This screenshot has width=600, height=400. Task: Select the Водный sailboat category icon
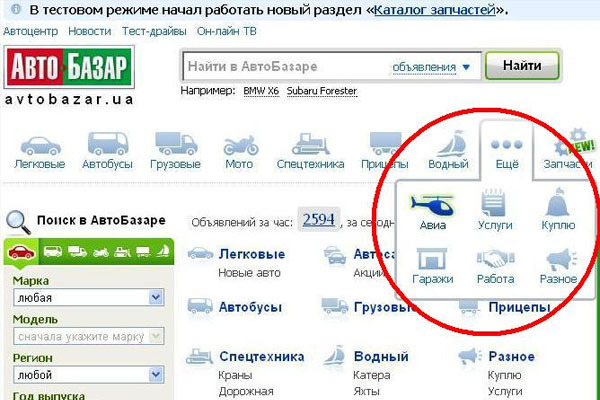click(x=448, y=143)
